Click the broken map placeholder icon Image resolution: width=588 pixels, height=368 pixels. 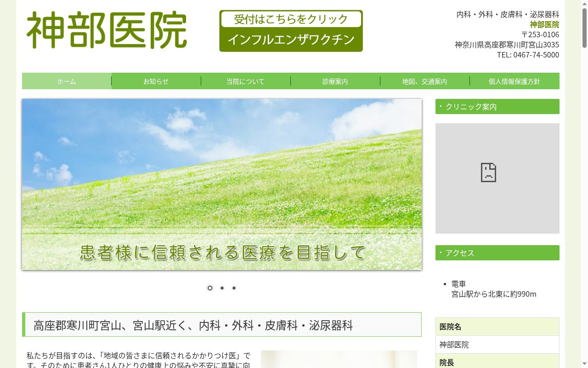coord(488,172)
